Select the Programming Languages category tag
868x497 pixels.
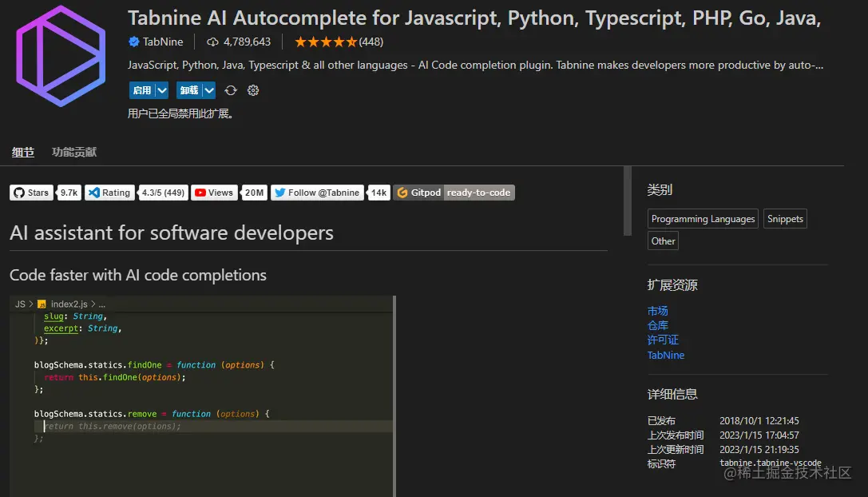click(x=703, y=219)
